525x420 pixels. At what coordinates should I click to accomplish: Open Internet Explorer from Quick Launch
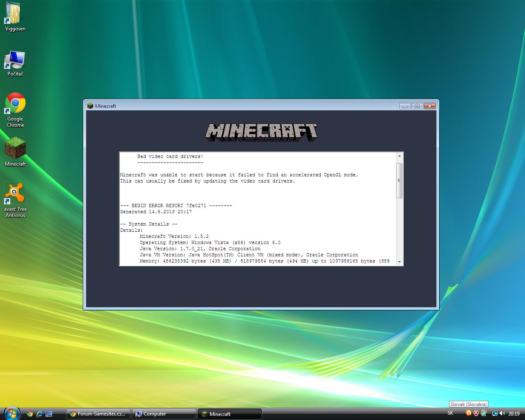pyautogui.click(x=39, y=414)
